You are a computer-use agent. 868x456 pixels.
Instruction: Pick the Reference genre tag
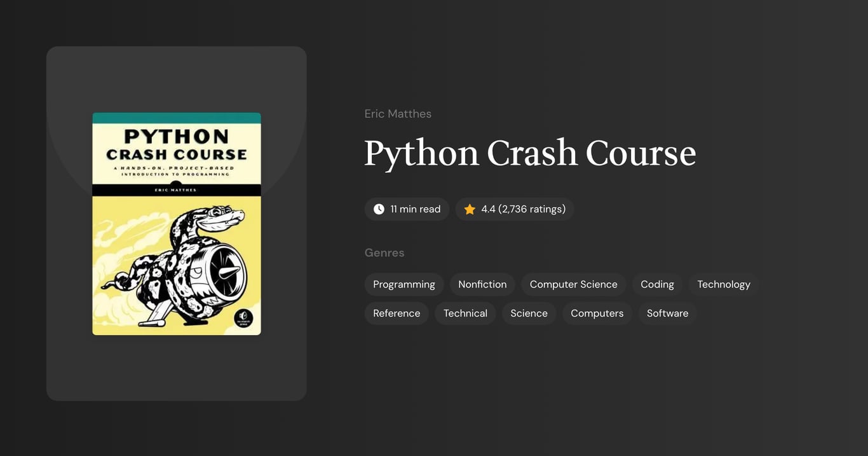click(397, 313)
